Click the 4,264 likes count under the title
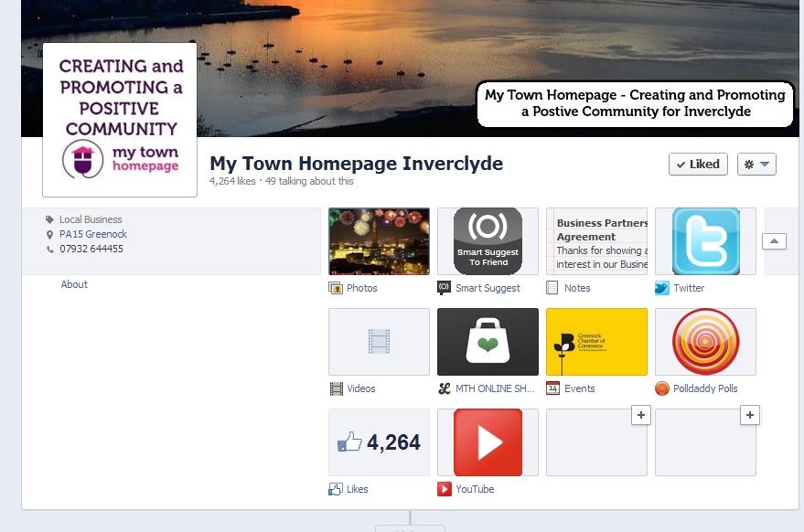This screenshot has width=804, height=532. [232, 181]
